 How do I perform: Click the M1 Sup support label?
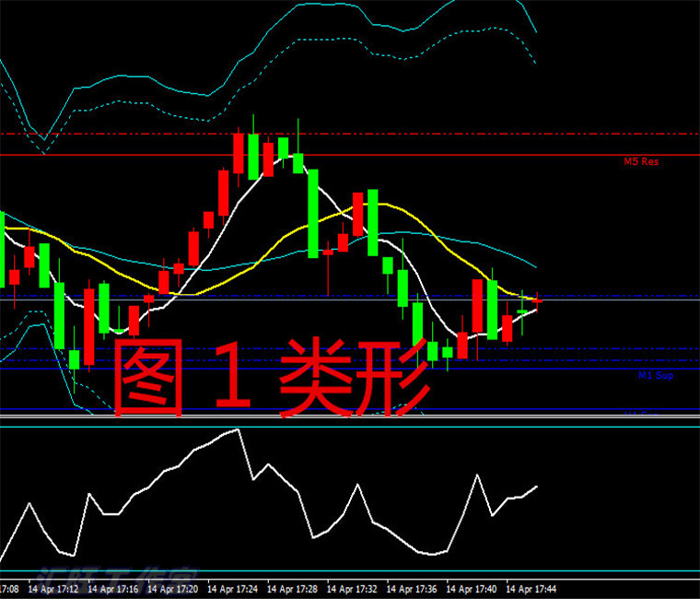click(655, 376)
